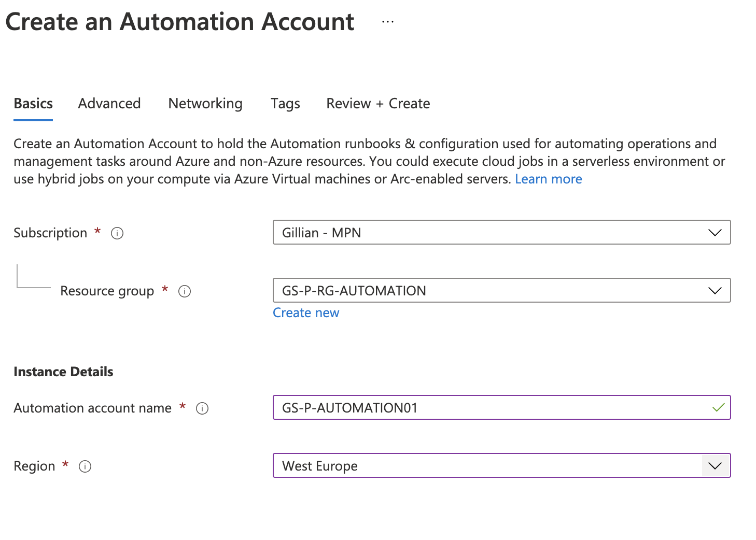This screenshot has width=756, height=540.
Task: Expand the Region dropdown chevron
Action: point(715,465)
